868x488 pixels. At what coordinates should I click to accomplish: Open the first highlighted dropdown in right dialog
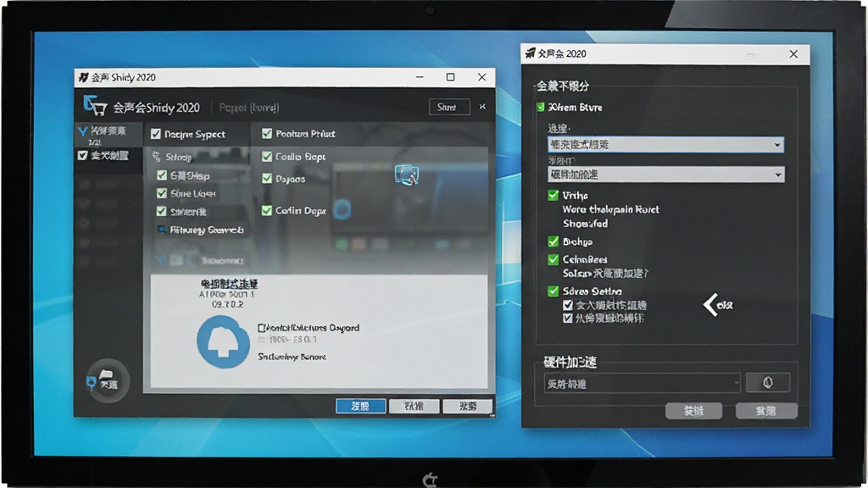[x=665, y=144]
